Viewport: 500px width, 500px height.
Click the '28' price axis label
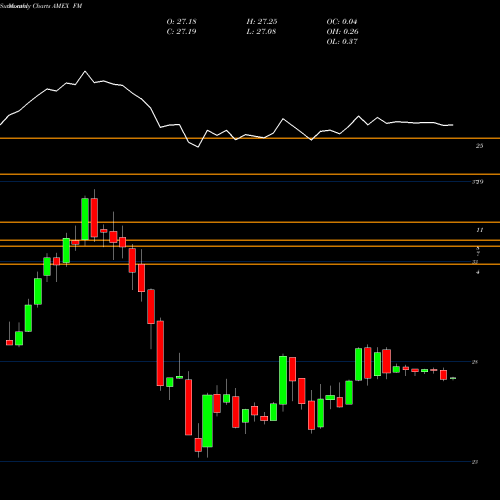[x=475, y=362]
